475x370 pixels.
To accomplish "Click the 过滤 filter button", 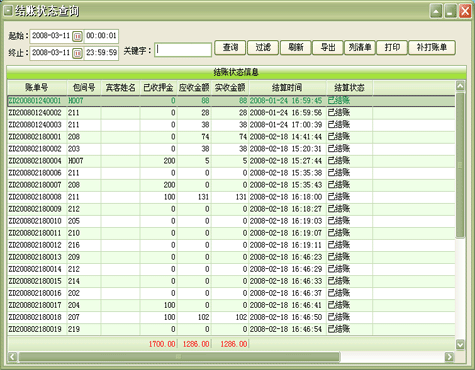I will [263, 48].
